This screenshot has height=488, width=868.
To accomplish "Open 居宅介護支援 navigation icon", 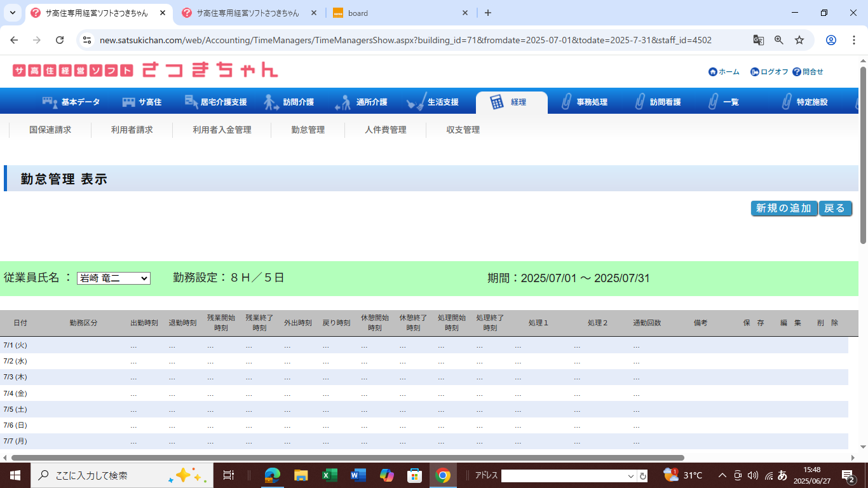I will click(x=191, y=102).
